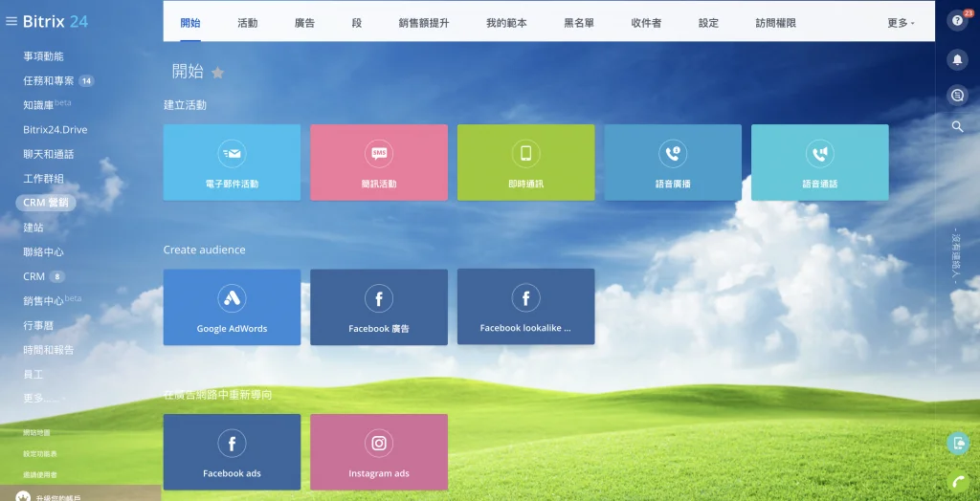Screen dimensions: 980x501
Task: Create a 電子郵件活動 email campaign
Action: coord(232,163)
